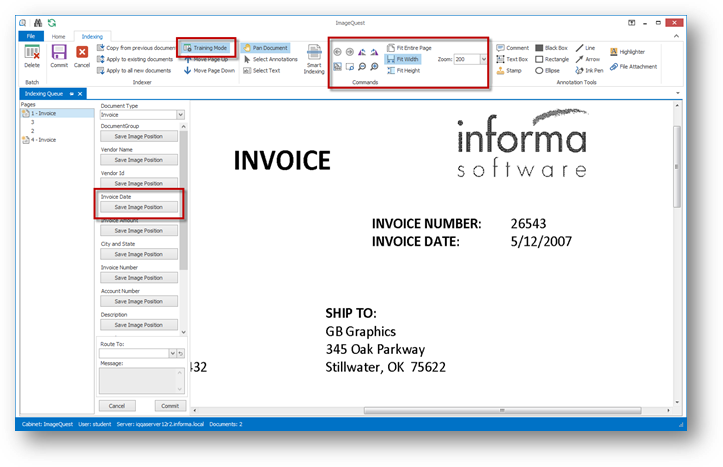The height and width of the screenshot is (467, 723).
Task: Choose Apply to existing documents
Action: (x=135, y=59)
